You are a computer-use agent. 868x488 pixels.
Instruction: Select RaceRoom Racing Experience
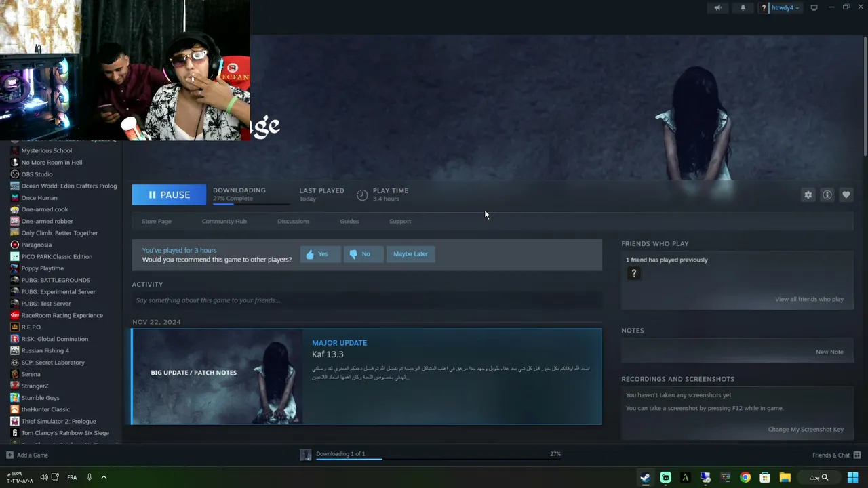click(62, 315)
